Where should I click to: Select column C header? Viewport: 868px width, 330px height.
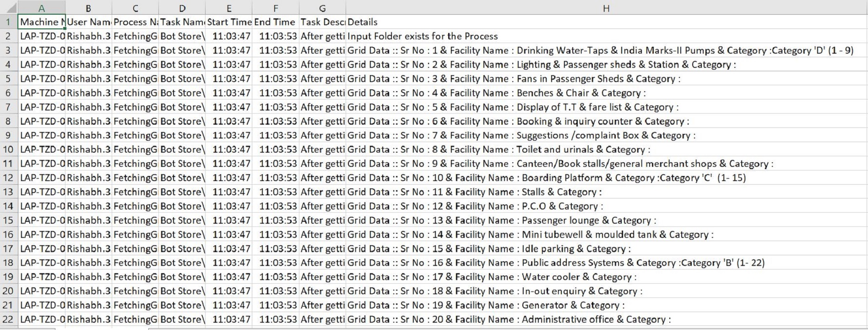[135, 8]
